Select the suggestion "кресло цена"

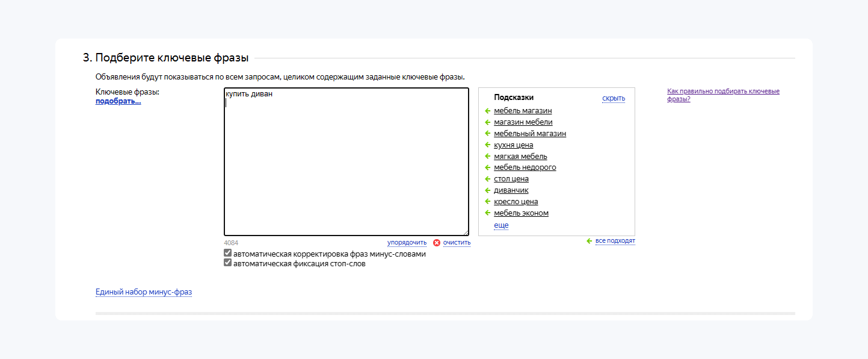(x=516, y=202)
